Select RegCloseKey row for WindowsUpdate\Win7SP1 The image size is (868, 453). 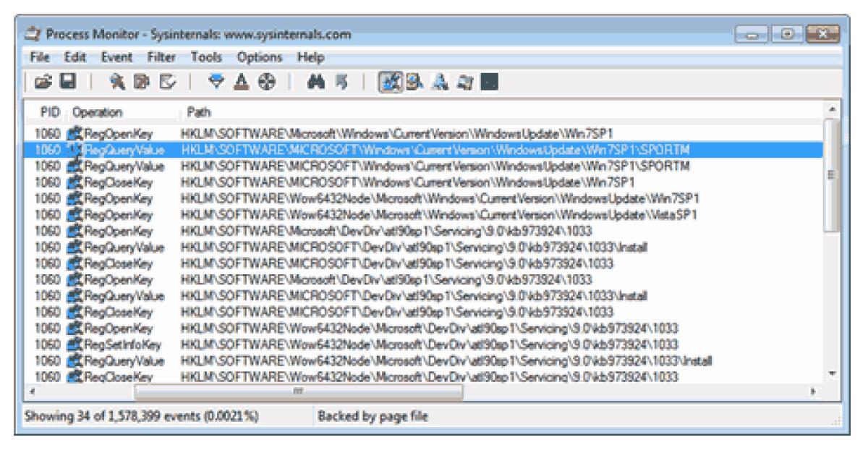tap(423, 182)
